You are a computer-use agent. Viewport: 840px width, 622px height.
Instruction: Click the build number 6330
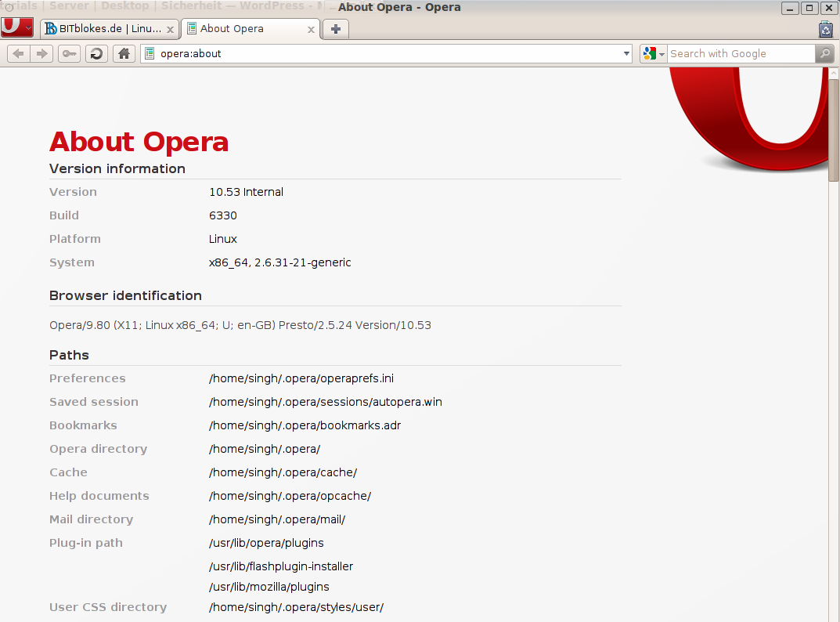(223, 215)
